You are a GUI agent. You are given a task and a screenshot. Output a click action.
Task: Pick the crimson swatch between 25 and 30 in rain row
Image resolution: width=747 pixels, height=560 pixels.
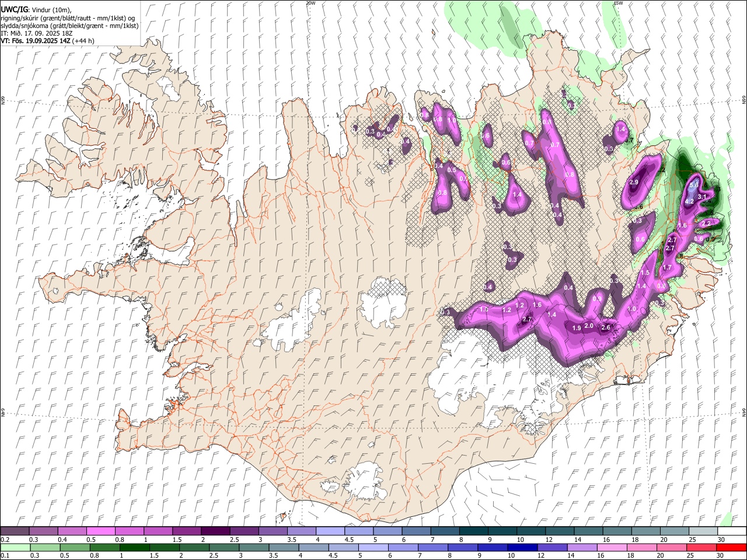[701, 547]
